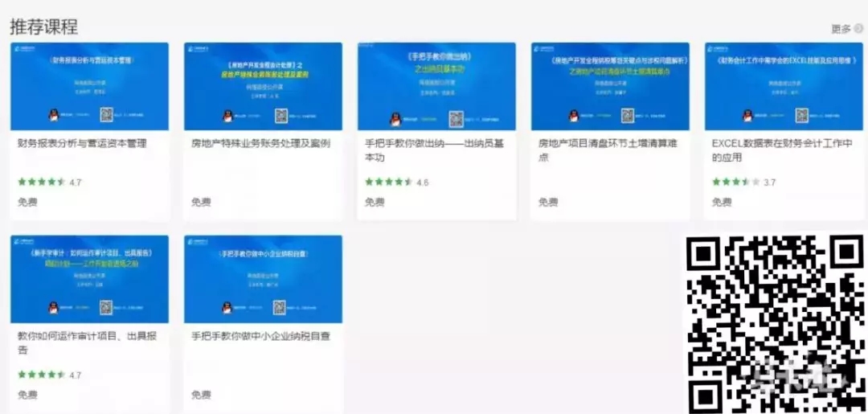Open thumbnail of 教你如何运作审计项目 course
Viewport: 868px width, 414px height.
[90, 279]
